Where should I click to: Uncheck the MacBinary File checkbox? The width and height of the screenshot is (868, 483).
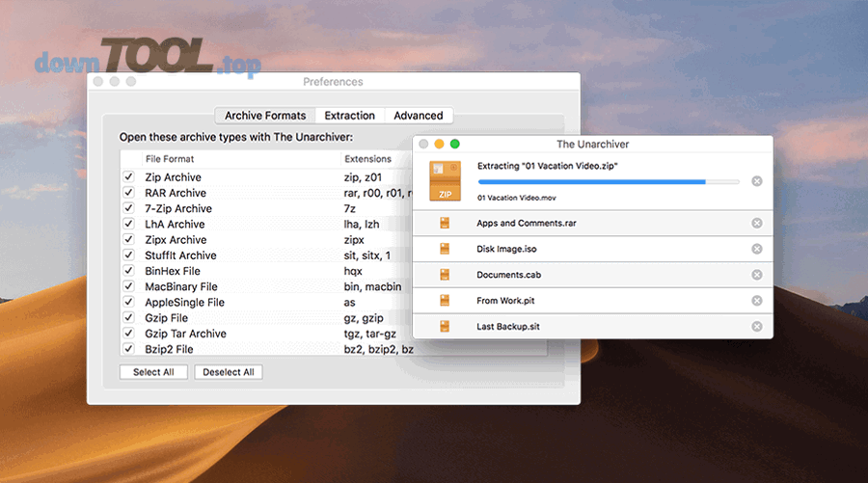[x=128, y=286]
